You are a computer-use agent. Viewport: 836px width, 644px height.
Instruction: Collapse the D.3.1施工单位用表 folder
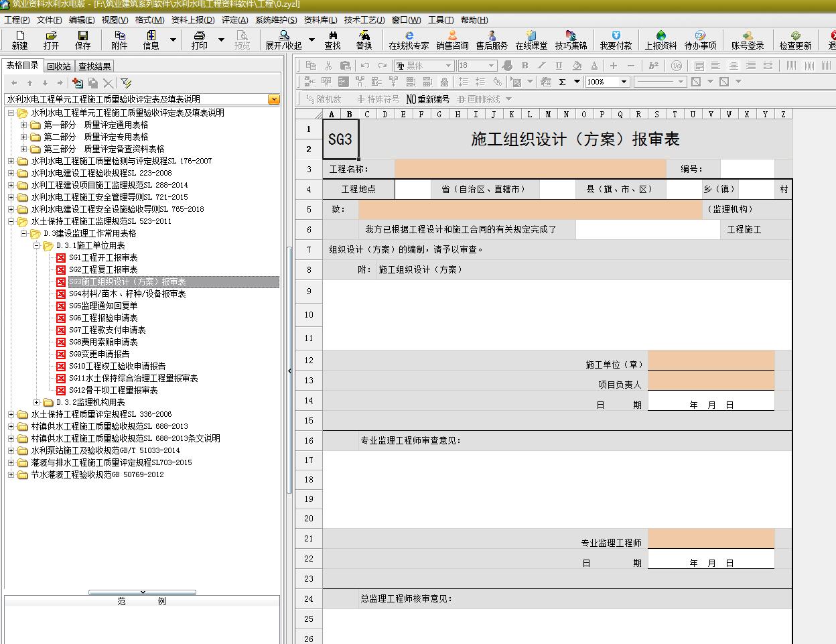(37, 246)
